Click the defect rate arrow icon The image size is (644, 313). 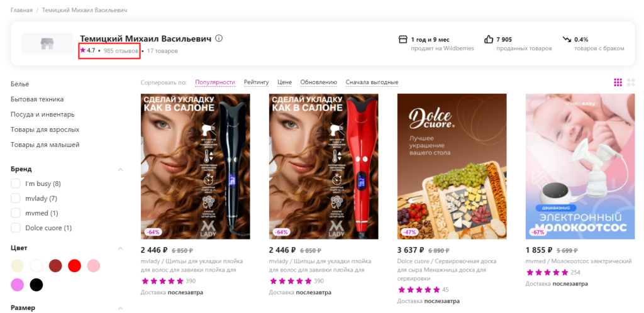567,40
